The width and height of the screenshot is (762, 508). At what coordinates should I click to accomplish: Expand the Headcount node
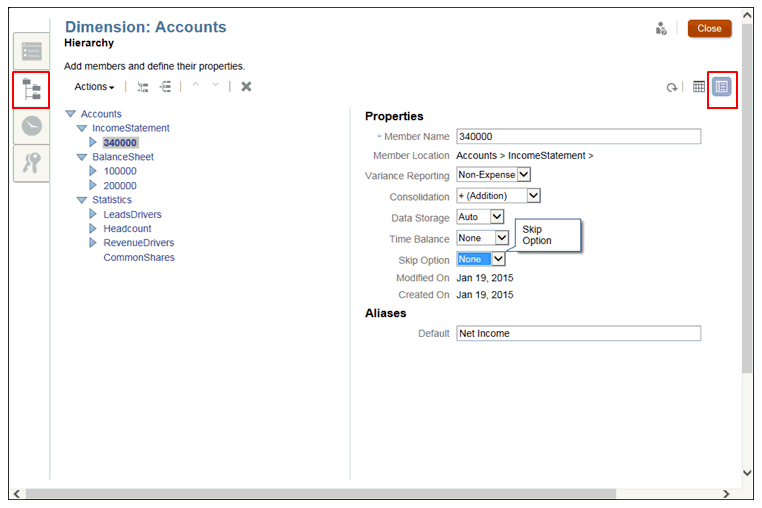[x=93, y=228]
